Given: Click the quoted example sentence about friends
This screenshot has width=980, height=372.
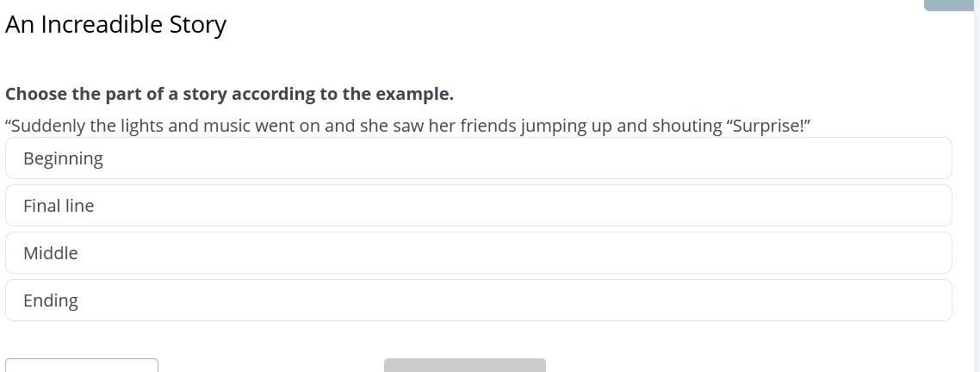Looking at the screenshot, I should (x=407, y=126).
